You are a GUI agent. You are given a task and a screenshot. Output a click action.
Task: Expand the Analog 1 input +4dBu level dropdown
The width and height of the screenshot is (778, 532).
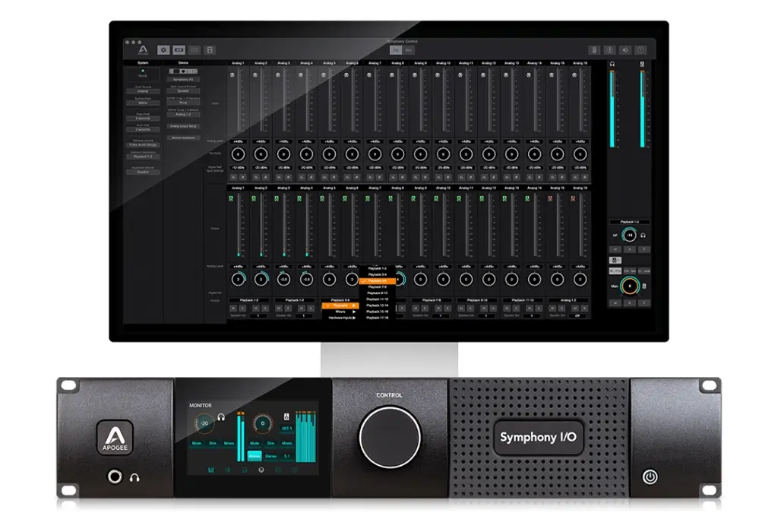point(238,141)
